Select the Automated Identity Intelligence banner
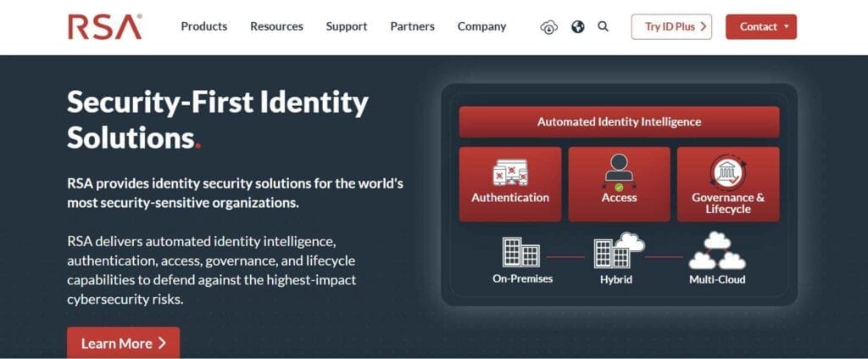The height and width of the screenshot is (359, 868). tap(619, 122)
